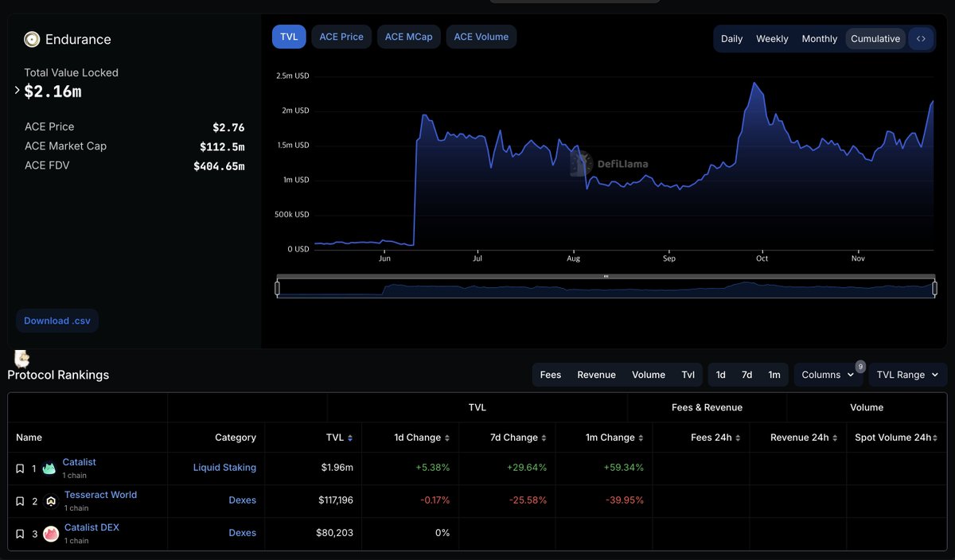Sort by Spot Volume 24h column

(x=937, y=437)
